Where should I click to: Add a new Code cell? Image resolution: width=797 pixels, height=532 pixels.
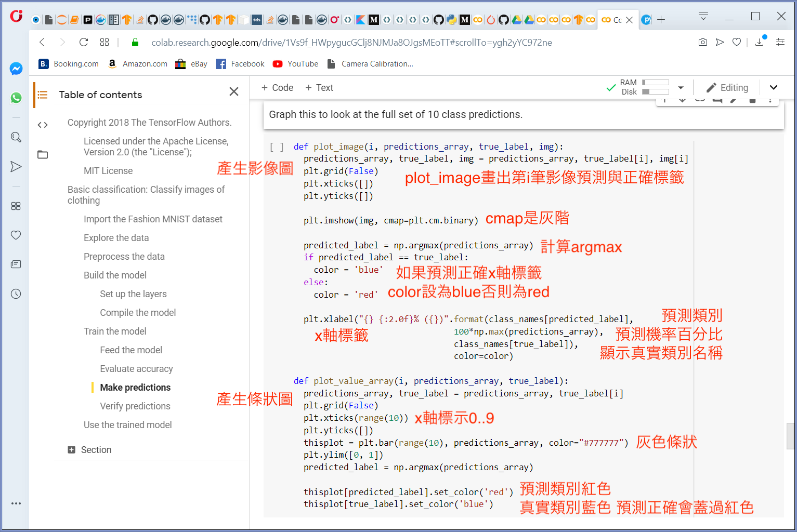tap(277, 88)
